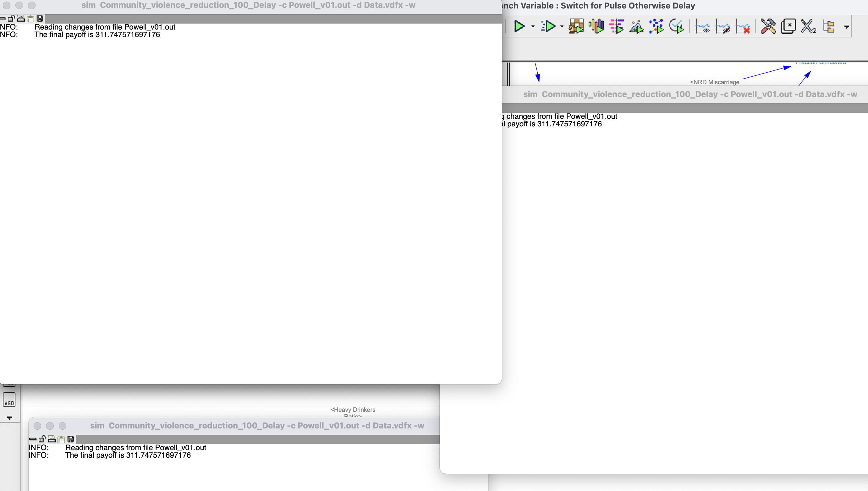Screen dimensions: 868x491
Task: Start SyntheSim fast-run simulation icon
Action: [x=548, y=26]
